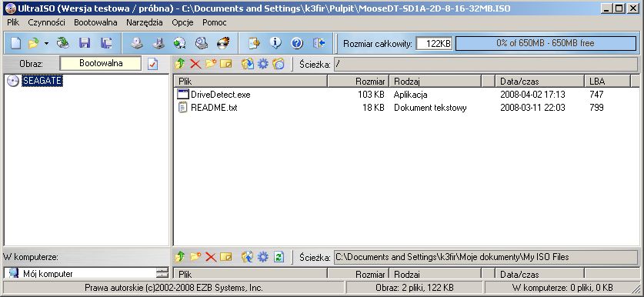Click the green Refresh icon in local toolbar

[x=279, y=257]
